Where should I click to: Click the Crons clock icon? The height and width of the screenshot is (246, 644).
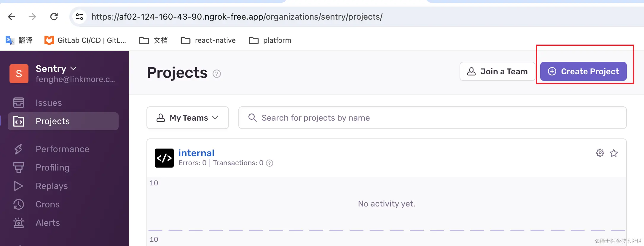click(19, 204)
